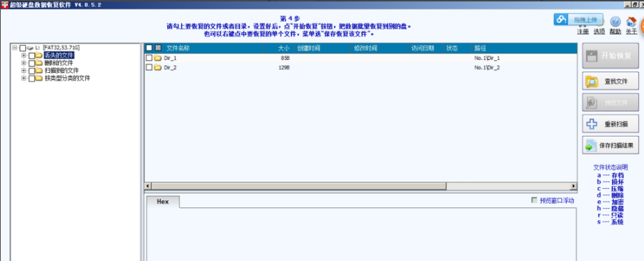Sort by the 状态 column header
The width and height of the screenshot is (644, 261).
coord(452,48)
